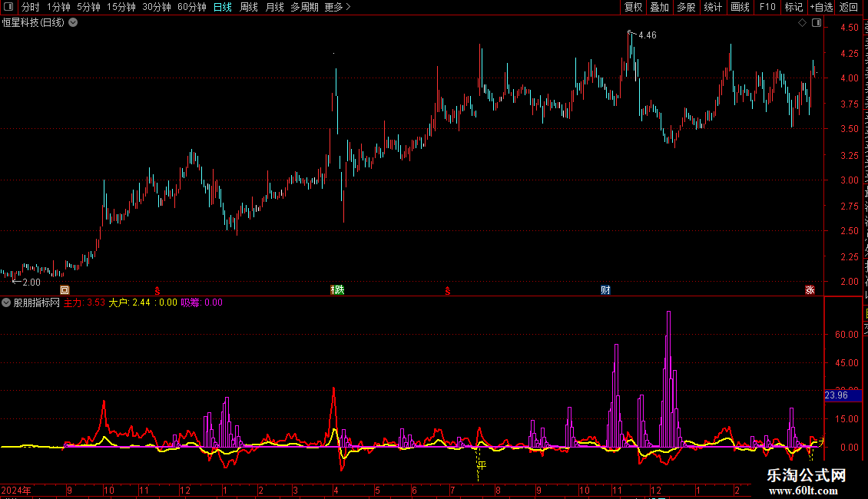Viewport: 868px width, 499px height.
Task: Click the 2.00 low price label
Action: 31,283
